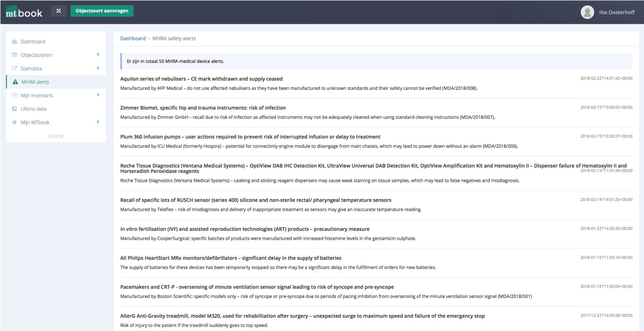The height and width of the screenshot is (331, 644).
Task: Select Mijn MTbook menu item
Action: tap(35, 122)
